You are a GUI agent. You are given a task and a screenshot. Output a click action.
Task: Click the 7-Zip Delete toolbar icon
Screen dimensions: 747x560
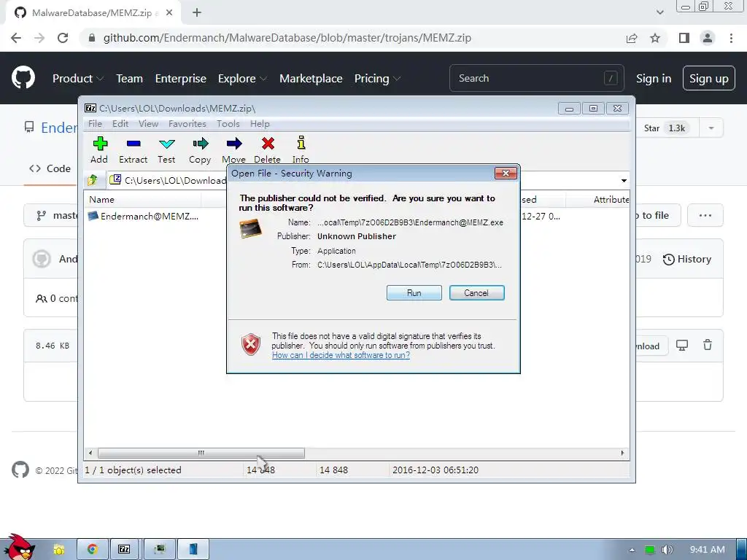click(267, 150)
